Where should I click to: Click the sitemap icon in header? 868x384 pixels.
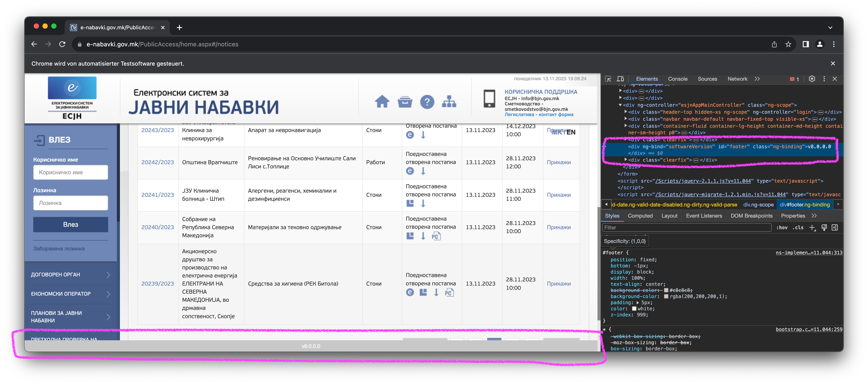pos(449,102)
